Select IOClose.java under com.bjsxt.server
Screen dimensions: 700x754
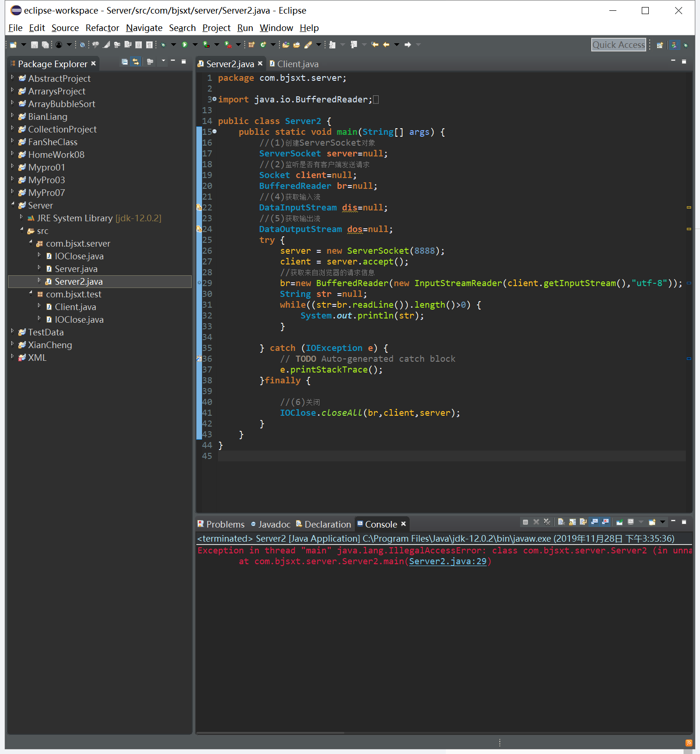(79, 256)
